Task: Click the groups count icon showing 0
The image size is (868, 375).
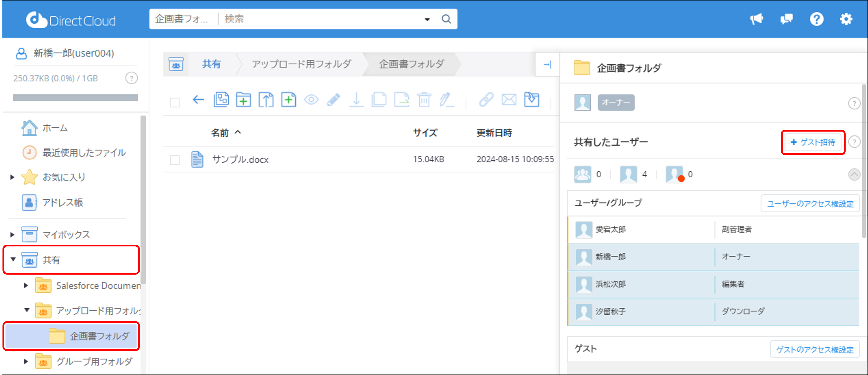Action: pyautogui.click(x=582, y=174)
